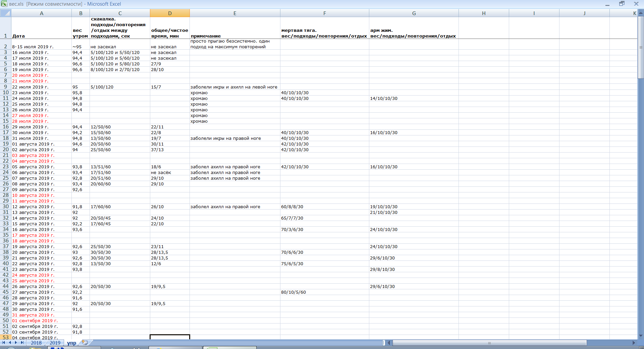This screenshot has width=644, height=349.
Task: Select the '~95' weight cell
Action: click(81, 44)
